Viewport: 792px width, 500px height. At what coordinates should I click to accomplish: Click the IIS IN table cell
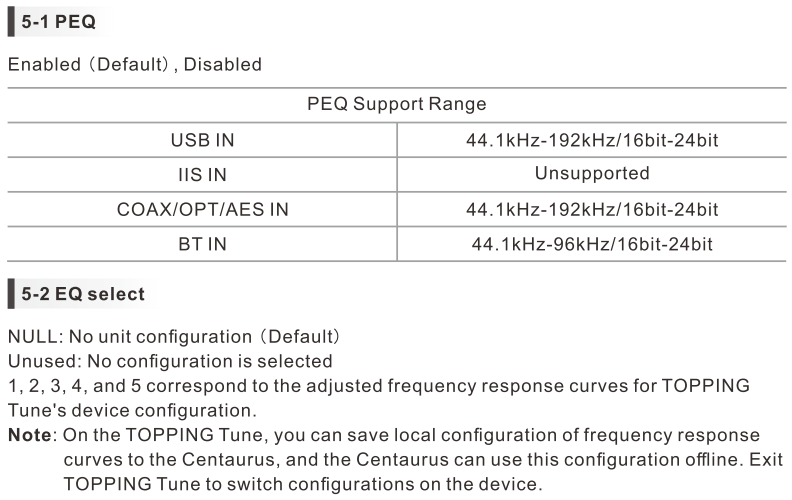click(x=202, y=174)
